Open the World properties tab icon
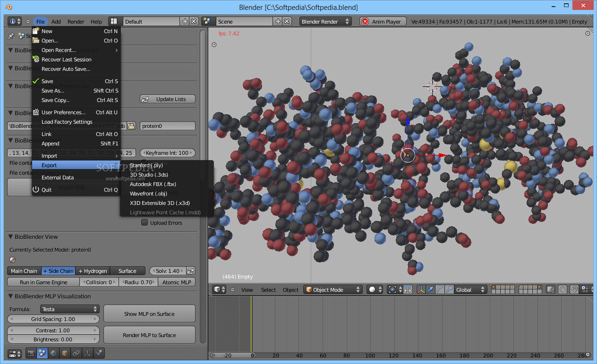 (53, 353)
